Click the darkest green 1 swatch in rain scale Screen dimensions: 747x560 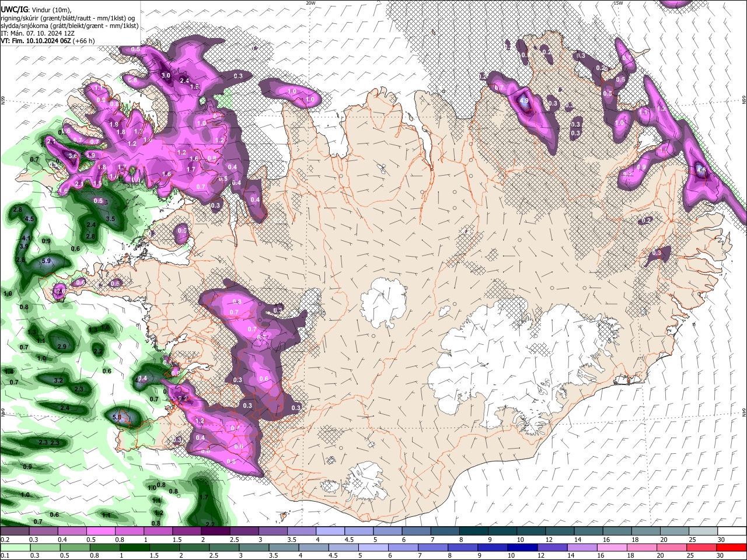pos(134,547)
